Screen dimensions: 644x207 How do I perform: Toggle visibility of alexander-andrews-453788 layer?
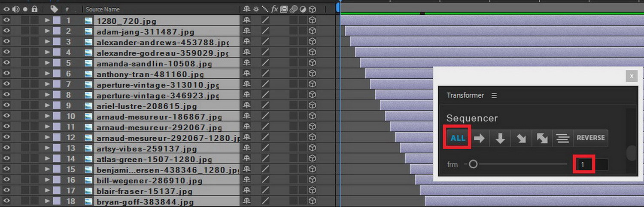6,42
